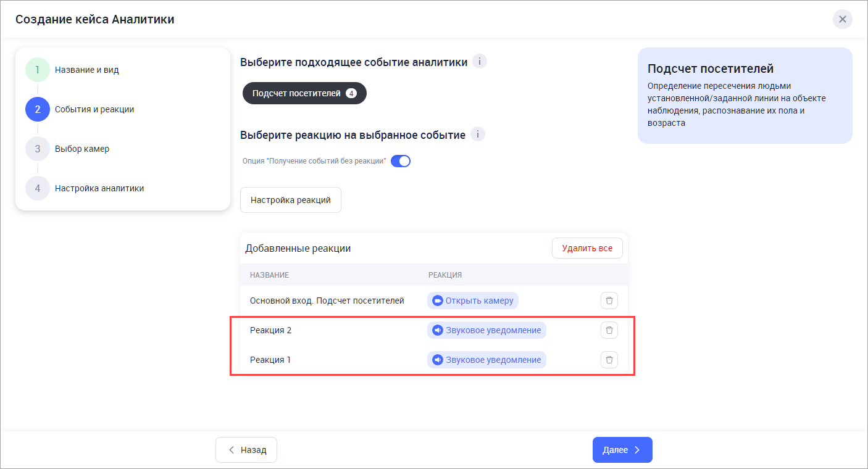The height and width of the screenshot is (469, 868).
Task: Delete the Реакция 2 row with trash icon
Action: click(609, 330)
